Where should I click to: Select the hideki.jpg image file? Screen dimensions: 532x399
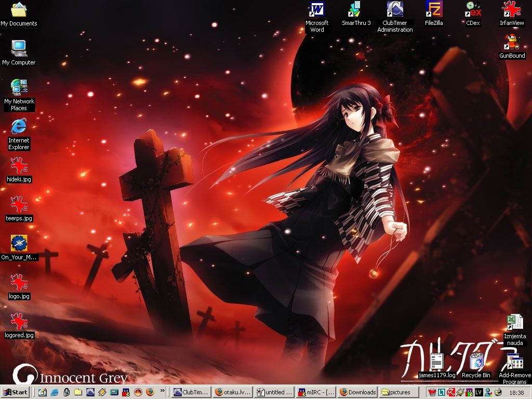coord(19,170)
